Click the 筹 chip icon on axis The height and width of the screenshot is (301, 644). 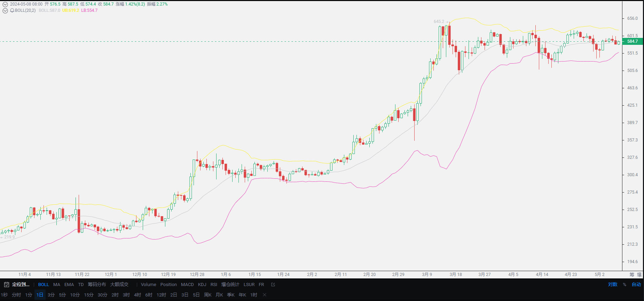point(632,275)
